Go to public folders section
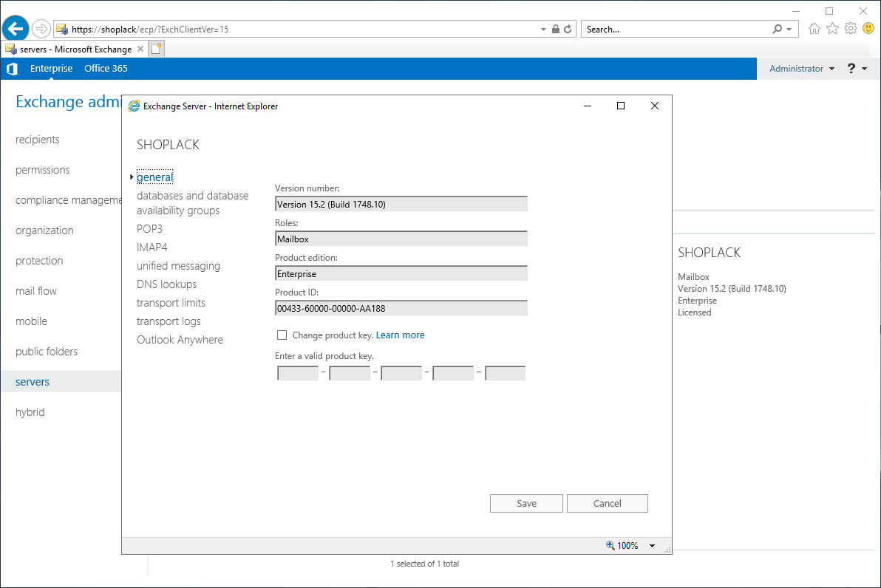 coord(47,352)
